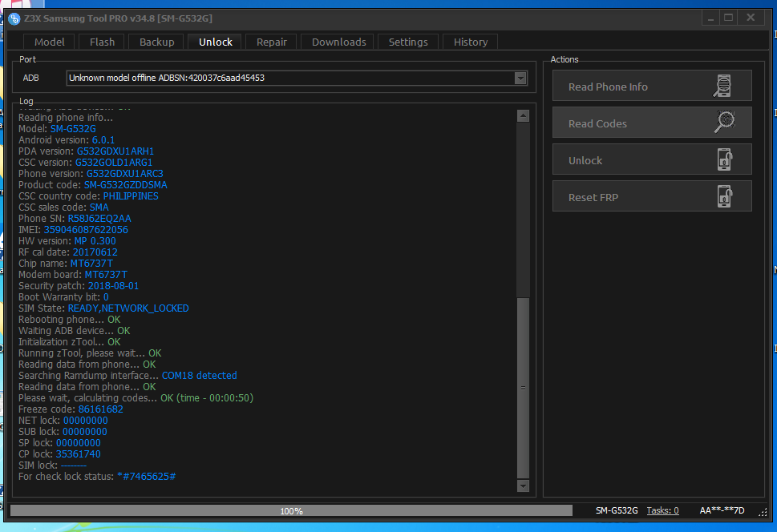Click the Unlock padlock phone icon
Image resolution: width=777 pixels, height=532 pixels.
coord(725,159)
